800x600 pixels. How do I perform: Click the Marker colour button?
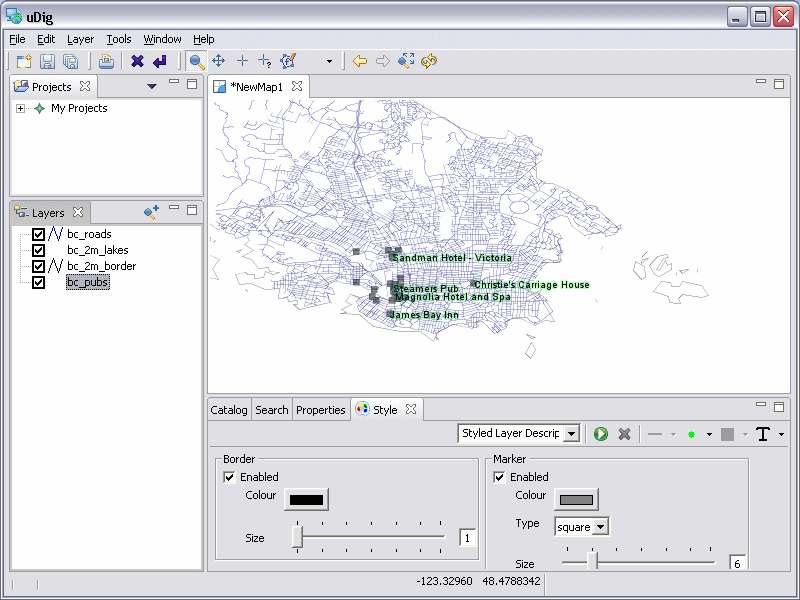click(x=576, y=499)
